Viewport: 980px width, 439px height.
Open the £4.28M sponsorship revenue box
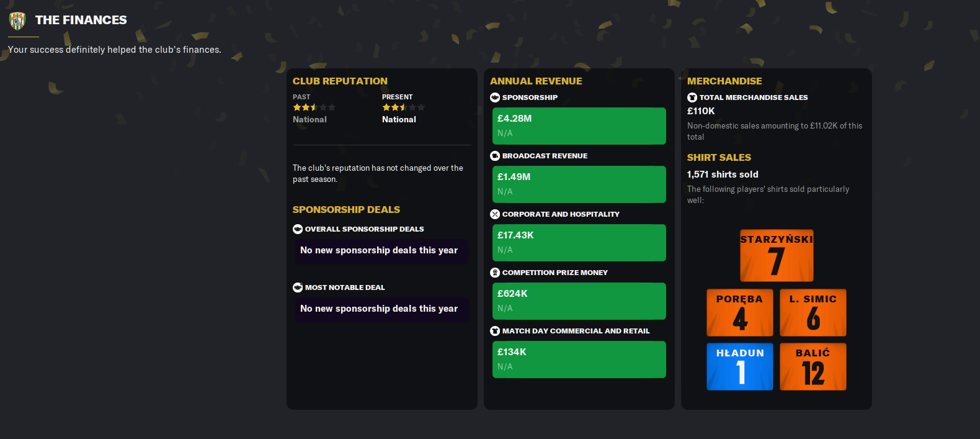point(579,126)
